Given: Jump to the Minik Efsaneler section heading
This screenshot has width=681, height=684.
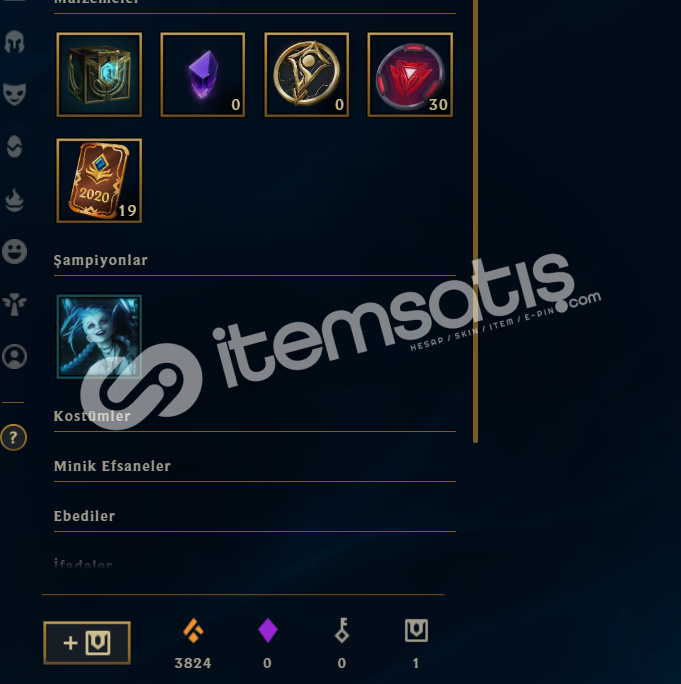Looking at the screenshot, I should [112, 466].
